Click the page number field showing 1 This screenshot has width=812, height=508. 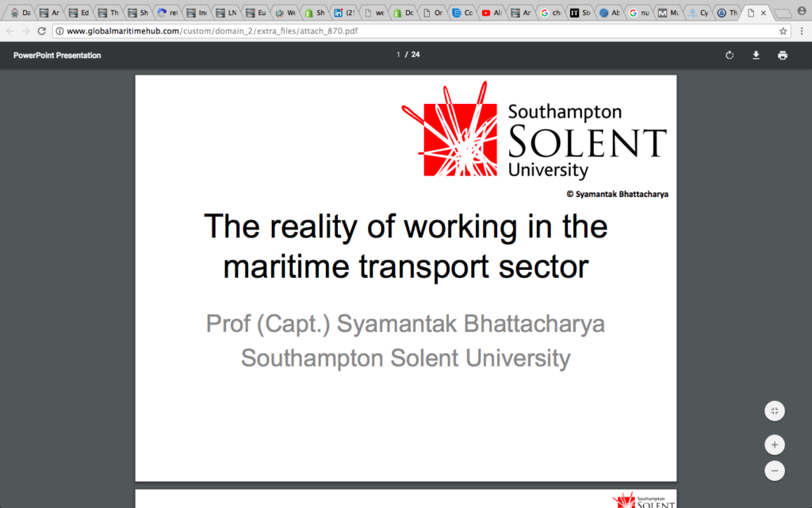coord(397,55)
